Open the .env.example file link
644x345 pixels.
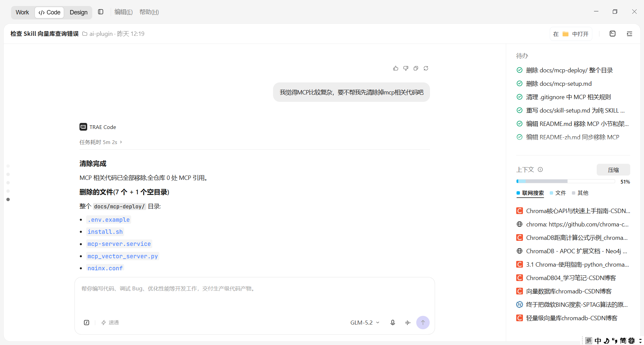108,220
